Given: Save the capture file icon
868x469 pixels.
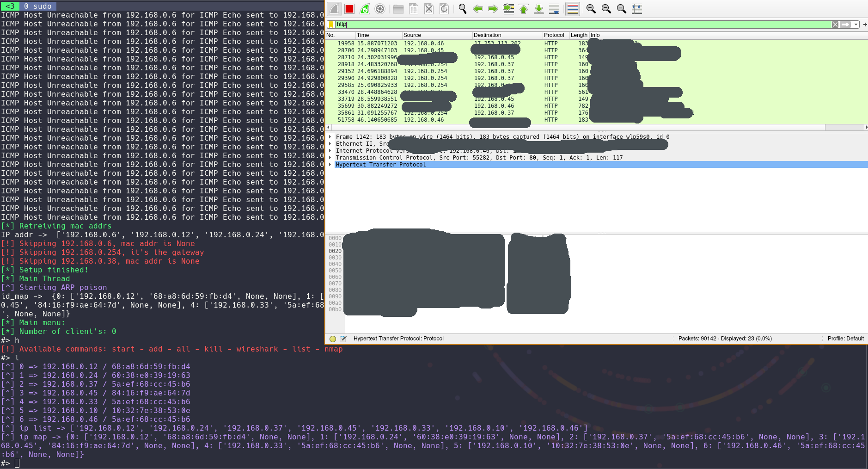Looking at the screenshot, I should (414, 9).
